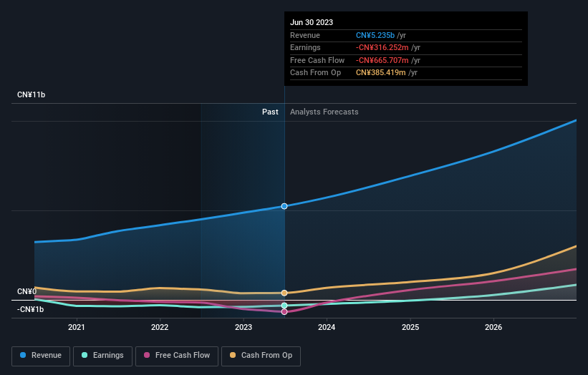The image size is (588, 375).
Task: Click the 2024 x-axis label
Action: (x=327, y=327)
